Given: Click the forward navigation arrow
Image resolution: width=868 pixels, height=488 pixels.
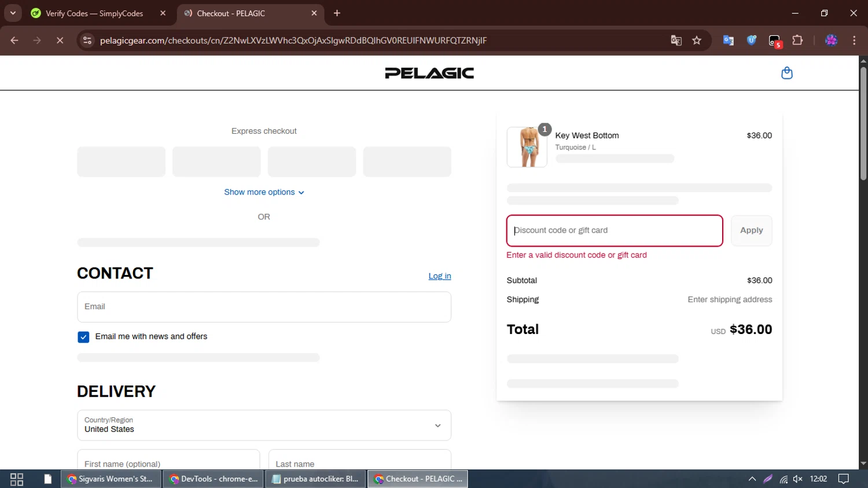Looking at the screenshot, I should pos(37,41).
